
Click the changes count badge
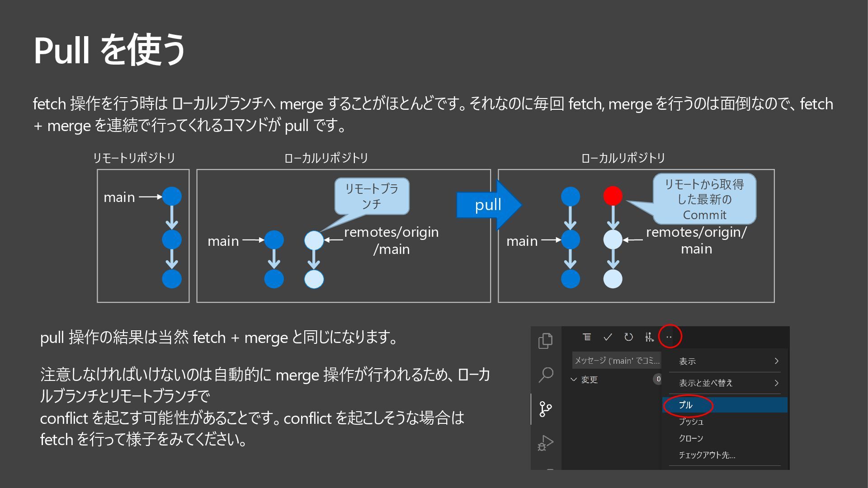tap(658, 379)
